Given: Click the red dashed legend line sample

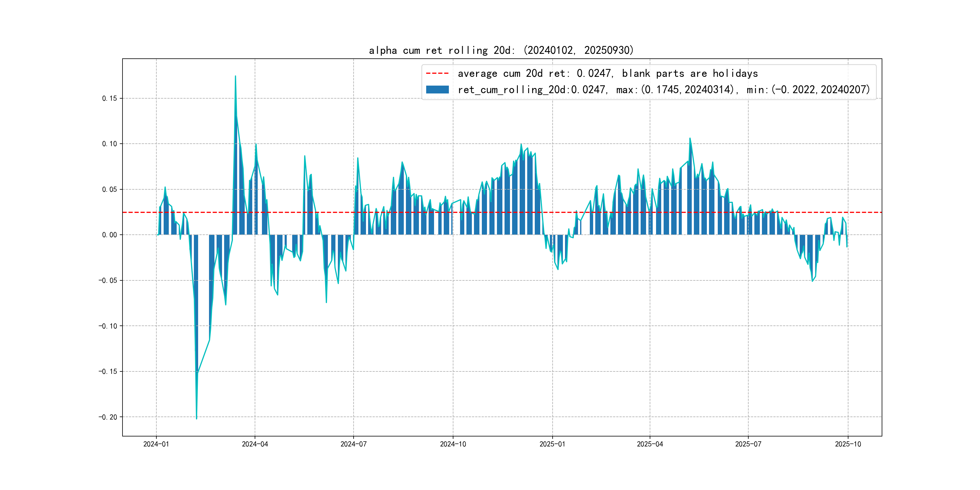Looking at the screenshot, I should (x=437, y=73).
